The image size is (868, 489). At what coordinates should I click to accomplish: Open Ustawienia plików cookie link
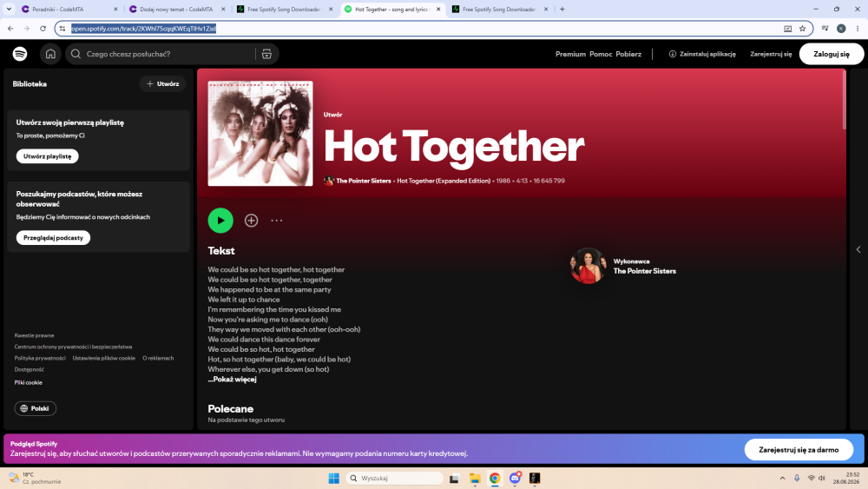[x=103, y=358]
